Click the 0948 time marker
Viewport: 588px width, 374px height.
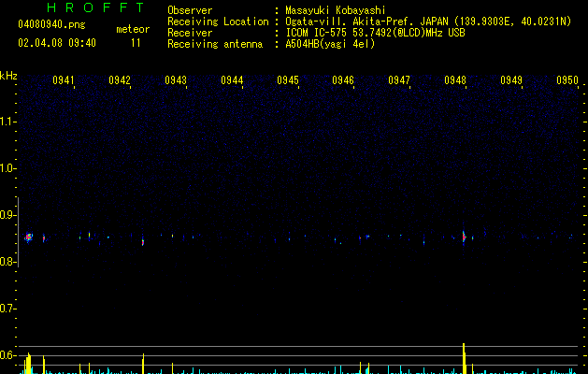[455, 80]
